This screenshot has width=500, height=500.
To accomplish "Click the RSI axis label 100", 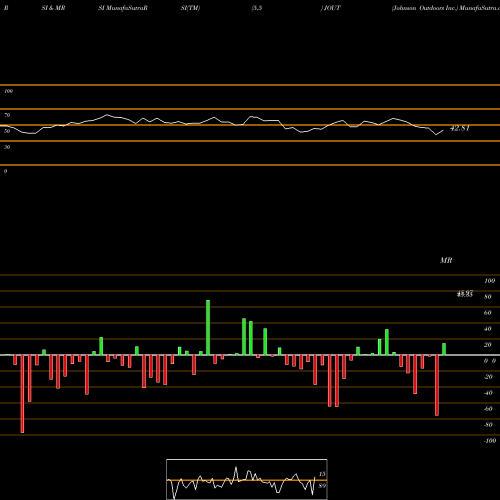I will click(x=8, y=91).
